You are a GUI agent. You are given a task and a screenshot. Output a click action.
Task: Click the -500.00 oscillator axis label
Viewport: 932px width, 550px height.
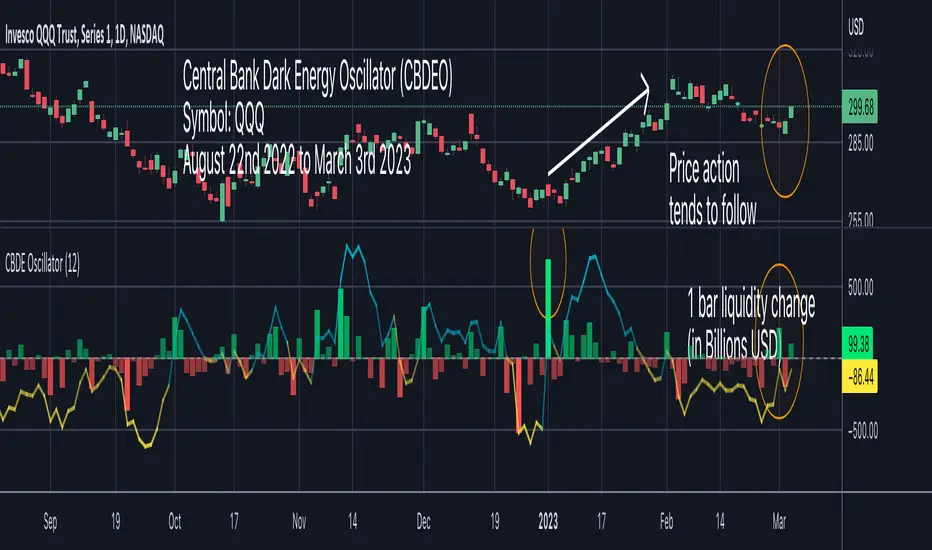point(862,431)
